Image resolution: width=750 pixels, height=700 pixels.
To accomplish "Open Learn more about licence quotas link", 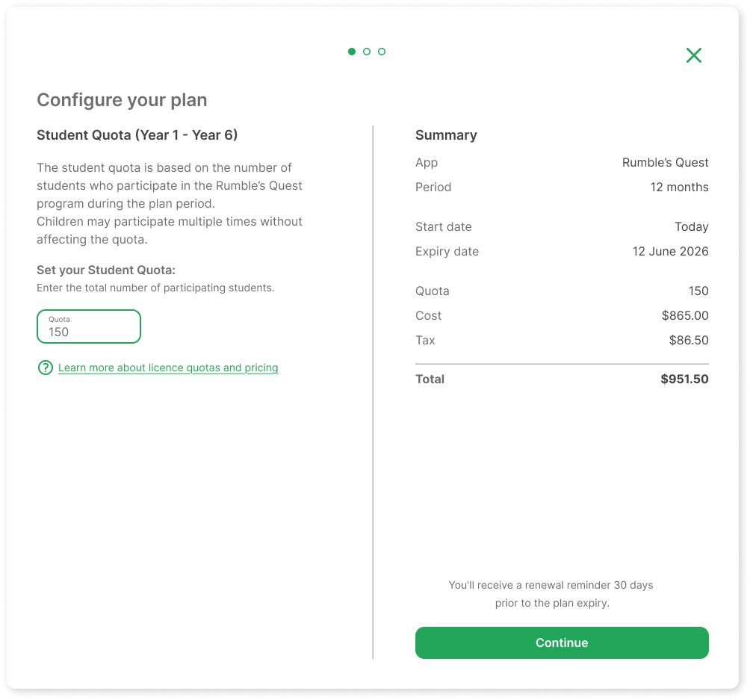I will (x=168, y=368).
